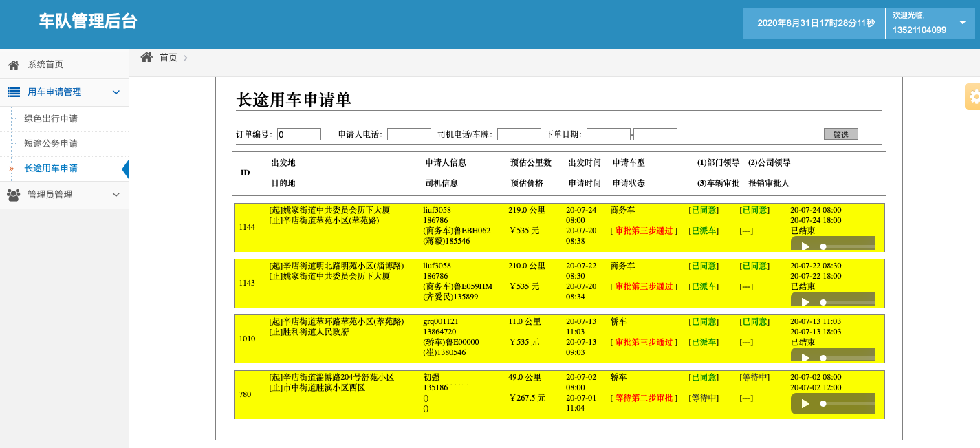980x448 pixels.
Task: Click [起]姚家街道中共委员会历下大厦 origin text
Action: (x=329, y=210)
